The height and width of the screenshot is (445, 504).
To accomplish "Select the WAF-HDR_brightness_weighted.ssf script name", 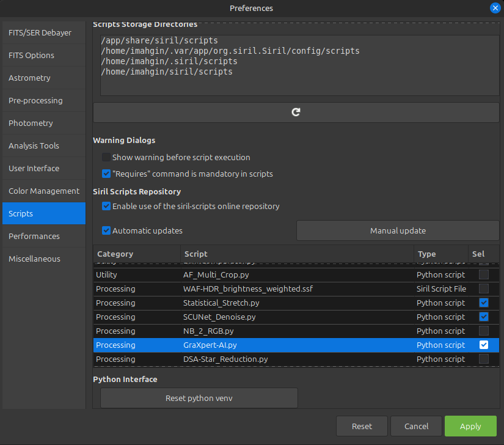I will (x=248, y=289).
